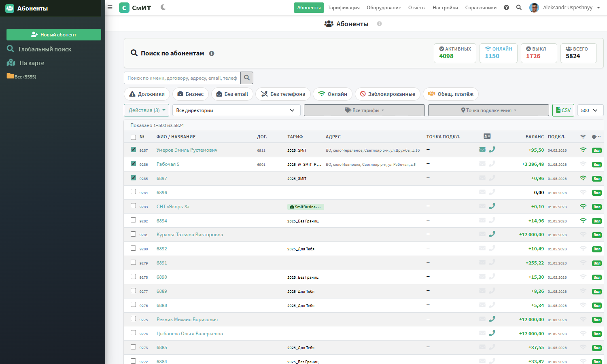Open На карте map view

tap(25, 63)
